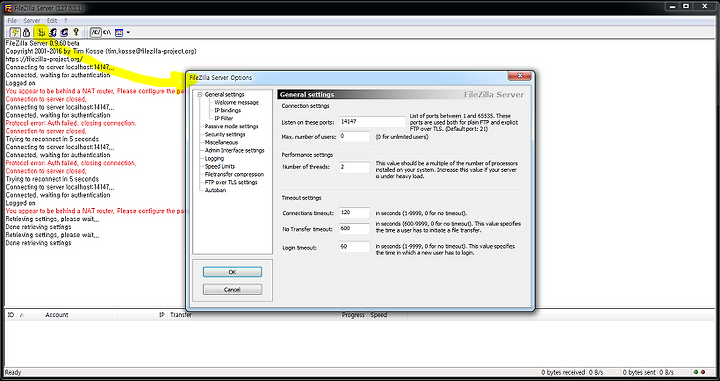Click the Listen on these ports field

pyautogui.click(x=372, y=122)
